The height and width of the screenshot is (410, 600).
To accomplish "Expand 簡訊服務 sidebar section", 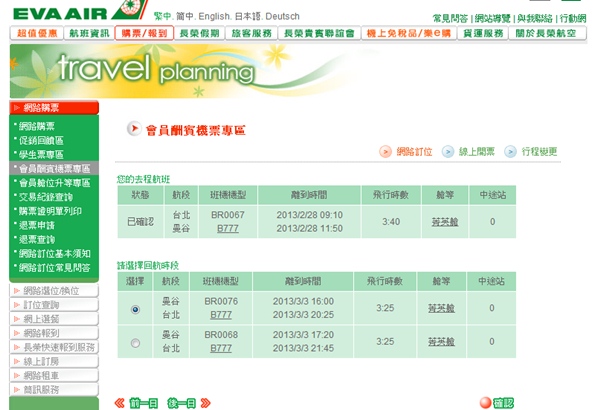I will [54, 390].
